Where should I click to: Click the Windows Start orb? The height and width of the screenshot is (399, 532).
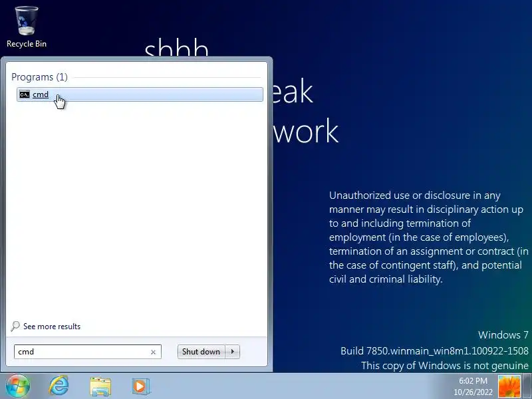coord(18,386)
